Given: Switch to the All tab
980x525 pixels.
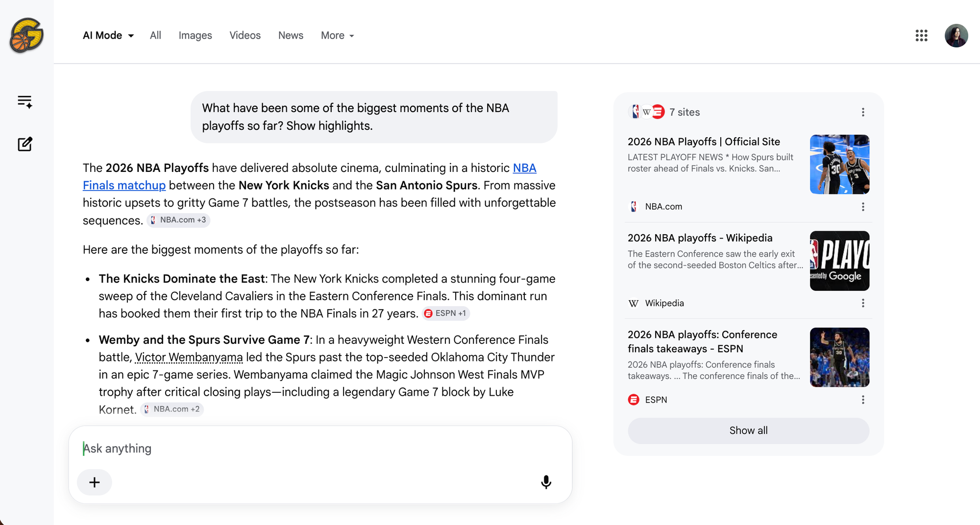Looking at the screenshot, I should (x=155, y=35).
